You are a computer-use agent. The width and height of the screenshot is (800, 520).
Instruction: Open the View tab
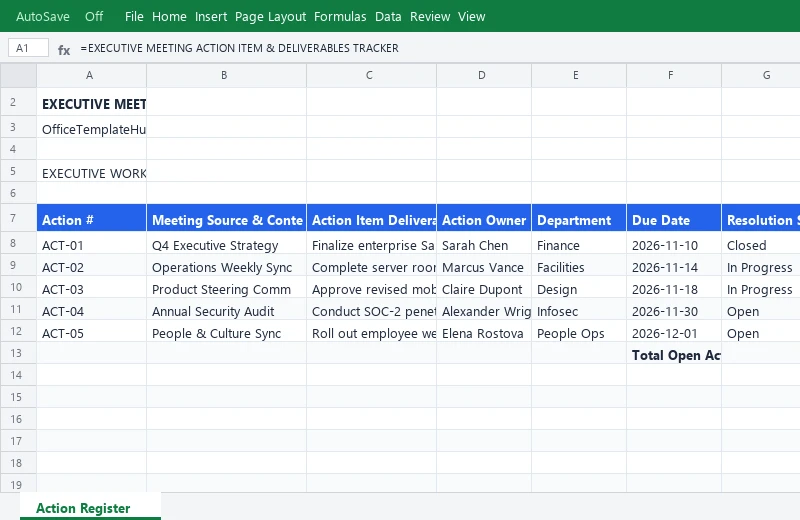[471, 16]
